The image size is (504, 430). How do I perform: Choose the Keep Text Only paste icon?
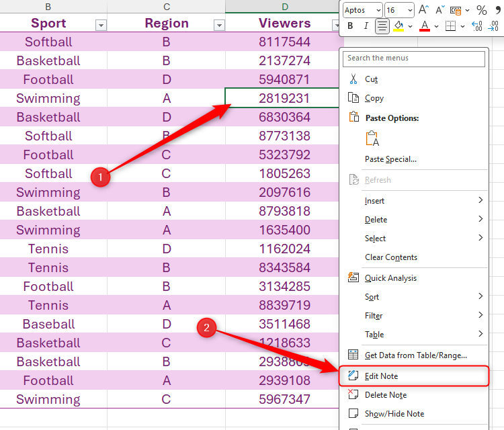click(372, 139)
